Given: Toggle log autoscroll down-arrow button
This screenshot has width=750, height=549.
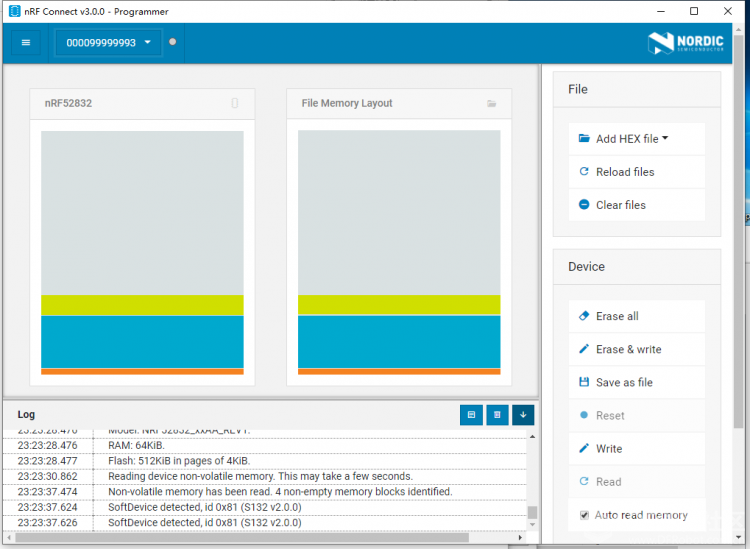Looking at the screenshot, I should (523, 415).
